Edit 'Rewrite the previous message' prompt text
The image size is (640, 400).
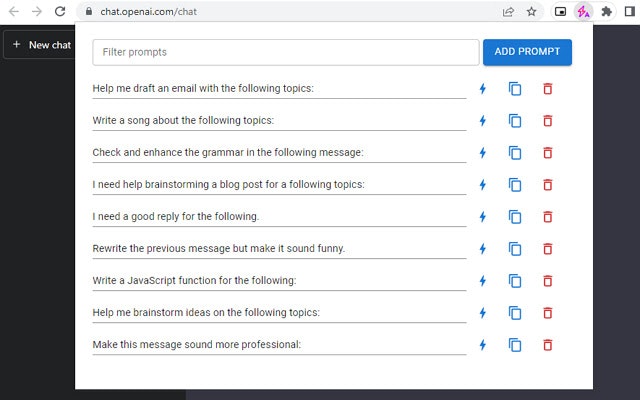pyautogui.click(x=279, y=249)
